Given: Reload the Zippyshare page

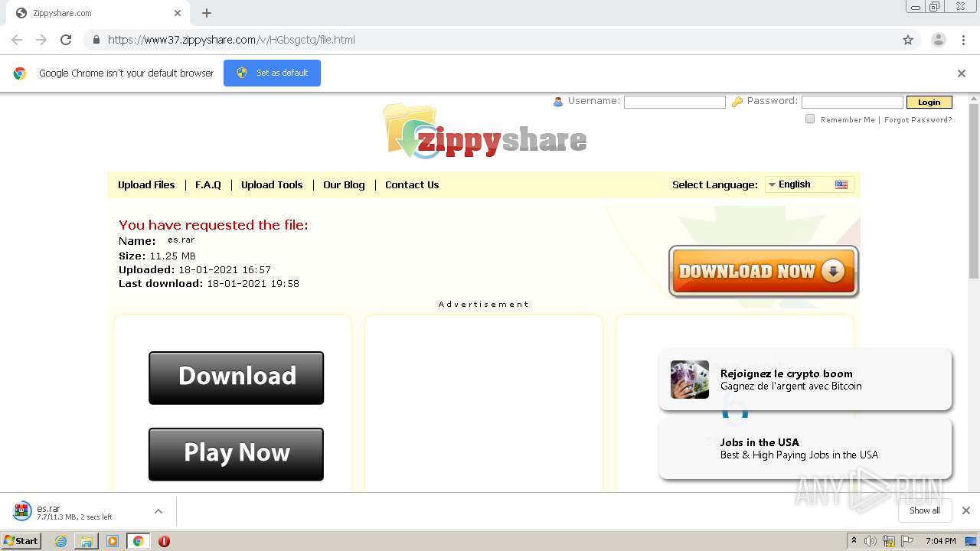Looking at the screenshot, I should click(x=66, y=40).
